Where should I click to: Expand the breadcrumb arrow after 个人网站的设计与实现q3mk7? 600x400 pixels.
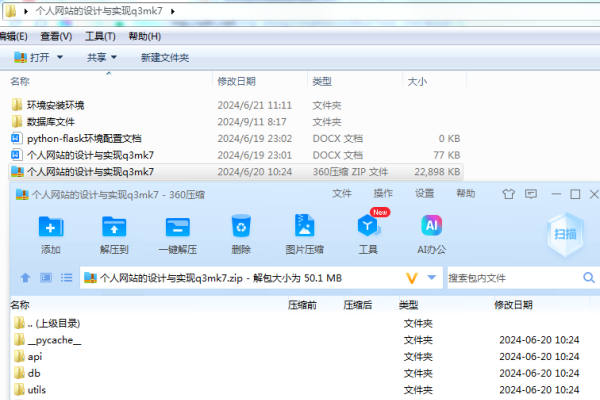click(x=173, y=11)
